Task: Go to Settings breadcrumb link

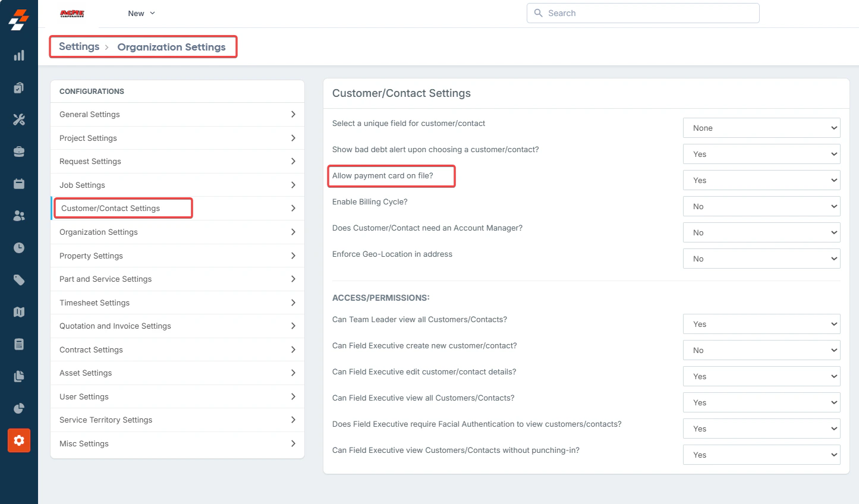Action: pyautogui.click(x=79, y=46)
